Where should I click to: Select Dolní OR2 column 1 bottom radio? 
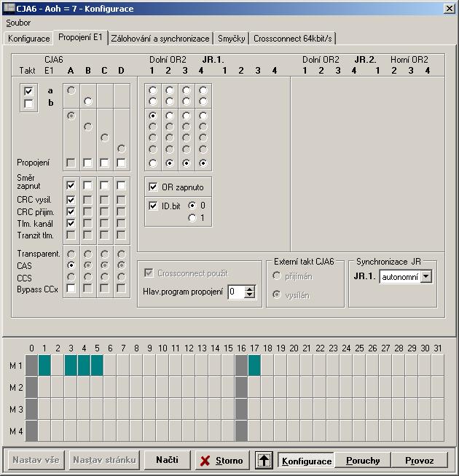click(153, 163)
